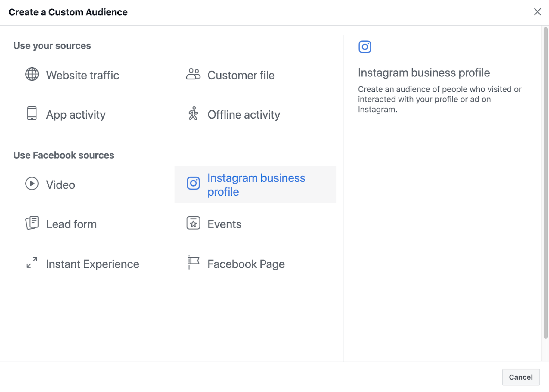Click the globe icon for Website traffic
Screen dimensions: 549x392
32,74
